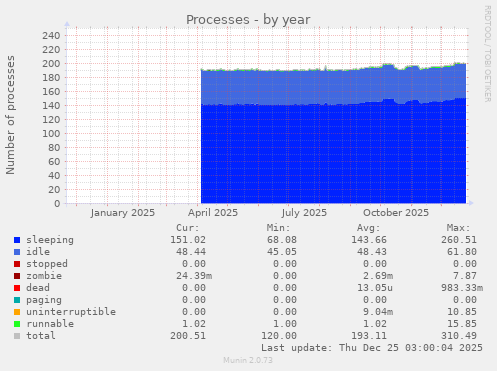Click sleeping minimum value 68.08
Screen dimensions: 497x371
[282, 240]
